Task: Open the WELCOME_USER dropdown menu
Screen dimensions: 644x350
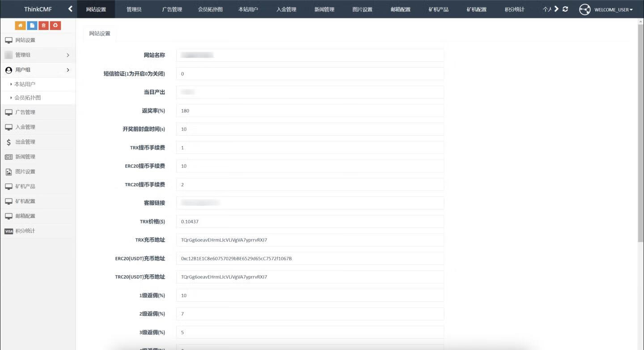Action: (613, 9)
